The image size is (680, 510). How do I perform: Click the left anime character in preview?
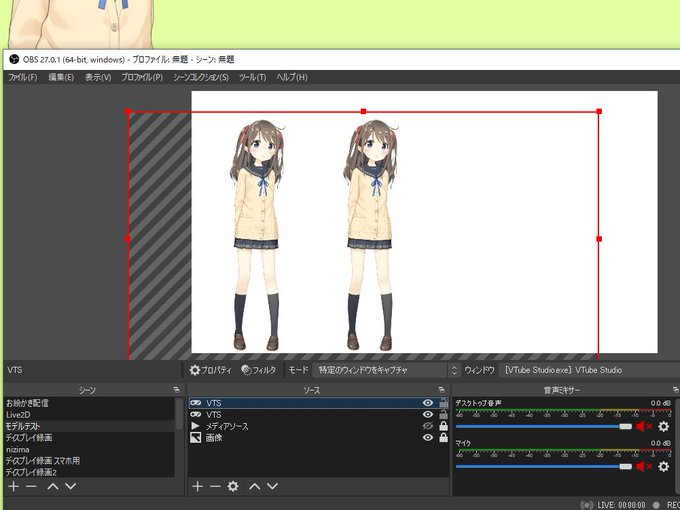[257, 235]
